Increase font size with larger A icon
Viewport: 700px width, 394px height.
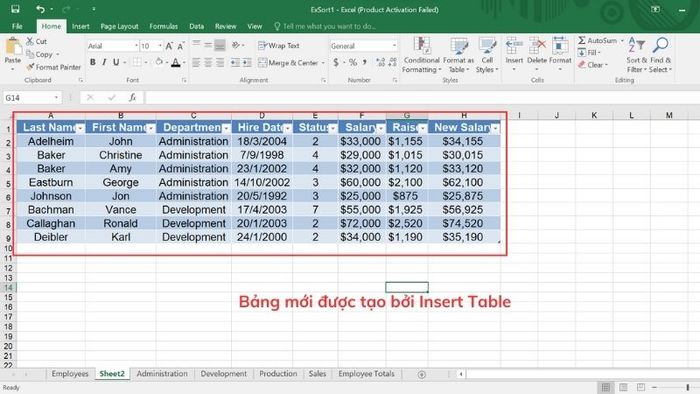169,46
